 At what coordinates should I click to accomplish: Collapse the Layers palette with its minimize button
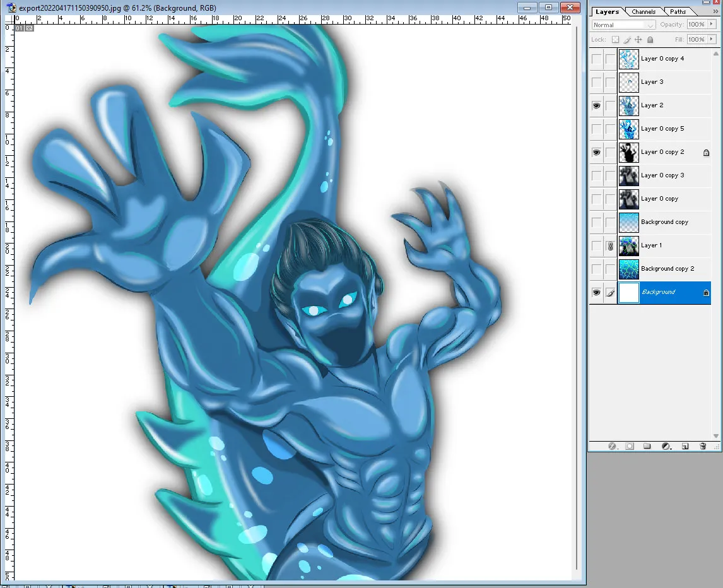click(x=705, y=3)
